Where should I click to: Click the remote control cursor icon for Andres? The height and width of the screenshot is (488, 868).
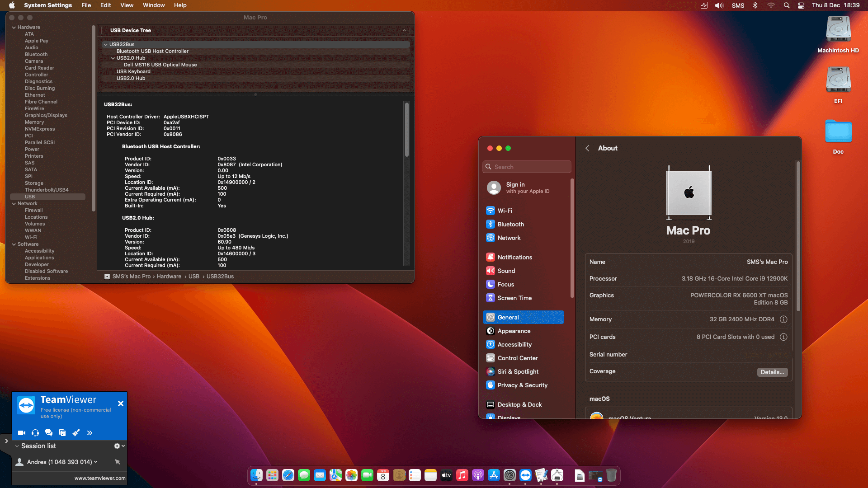118,462
